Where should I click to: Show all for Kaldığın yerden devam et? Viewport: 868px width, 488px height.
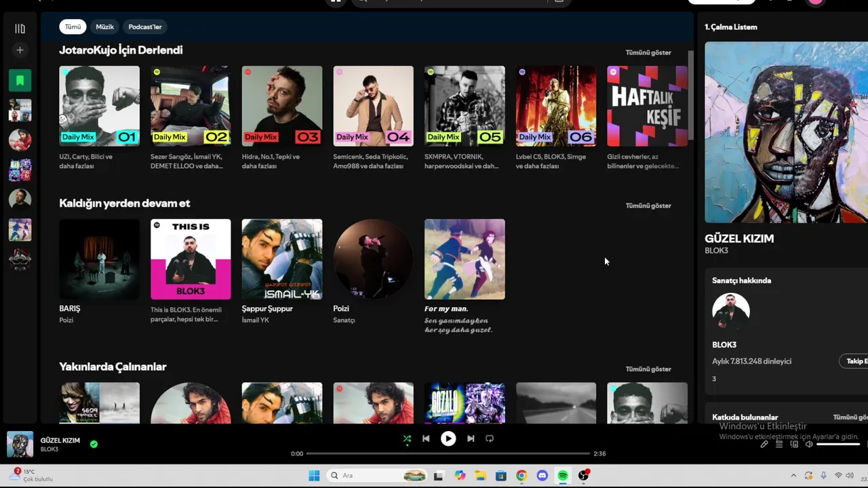[648, 205]
